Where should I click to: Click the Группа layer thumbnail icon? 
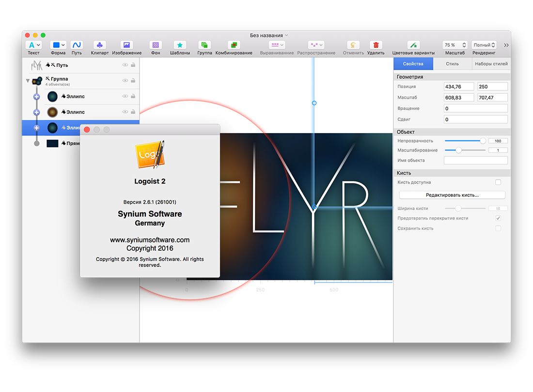pyautogui.click(x=37, y=81)
